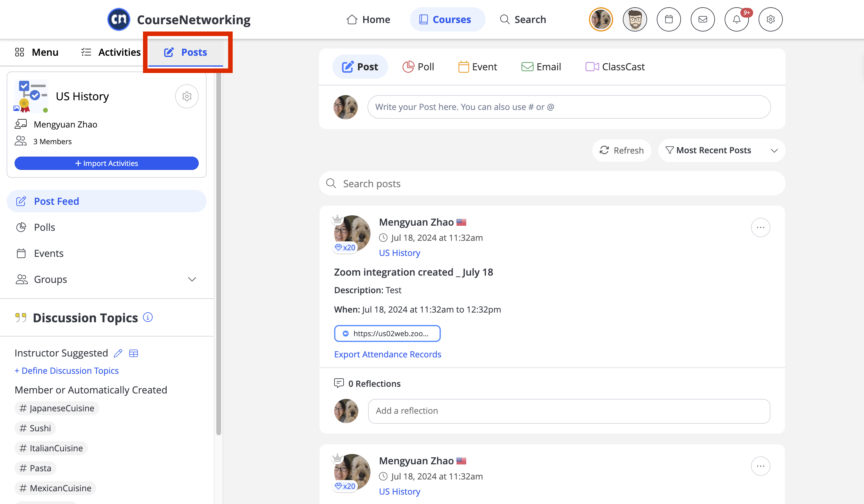This screenshot has width=864, height=504.
Task: Click author avatar on the Zoom integration post
Action: [352, 234]
